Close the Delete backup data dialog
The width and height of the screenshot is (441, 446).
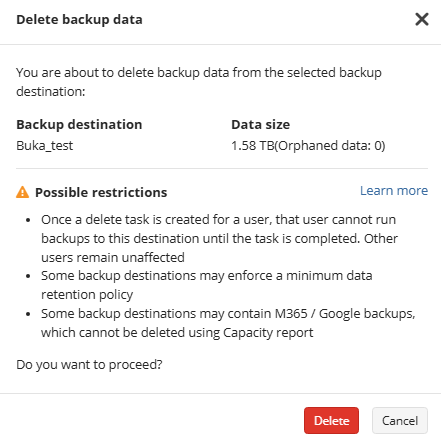click(x=422, y=19)
